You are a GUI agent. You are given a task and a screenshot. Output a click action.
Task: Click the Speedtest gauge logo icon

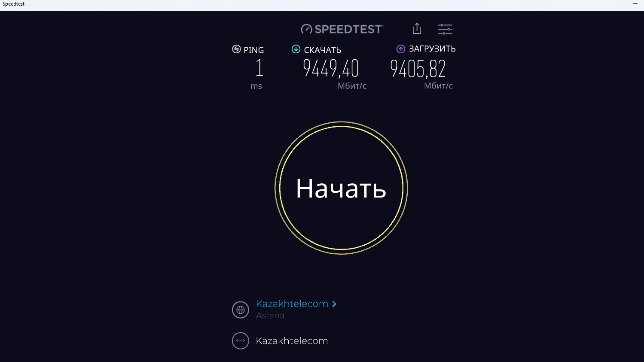(x=306, y=29)
